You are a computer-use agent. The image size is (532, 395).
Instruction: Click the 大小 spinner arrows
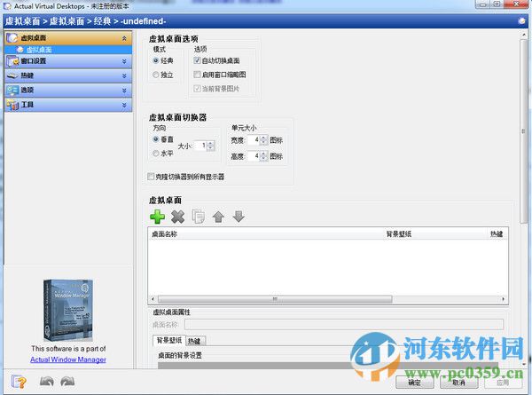point(211,146)
